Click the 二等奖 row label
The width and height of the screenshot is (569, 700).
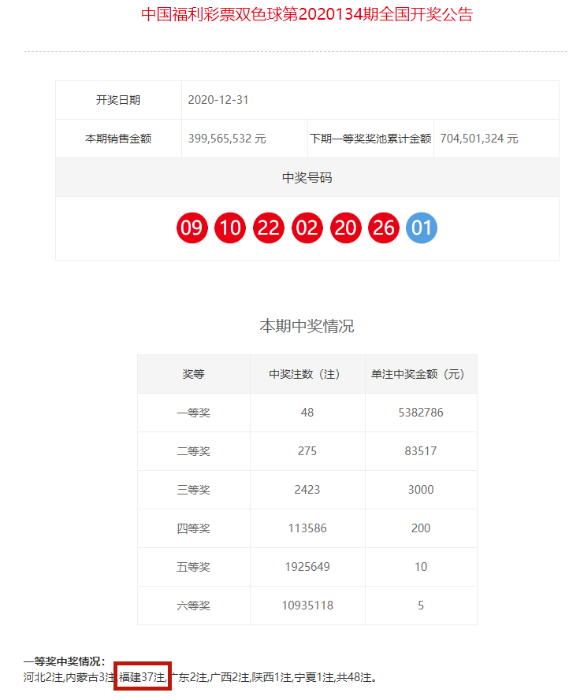click(194, 451)
